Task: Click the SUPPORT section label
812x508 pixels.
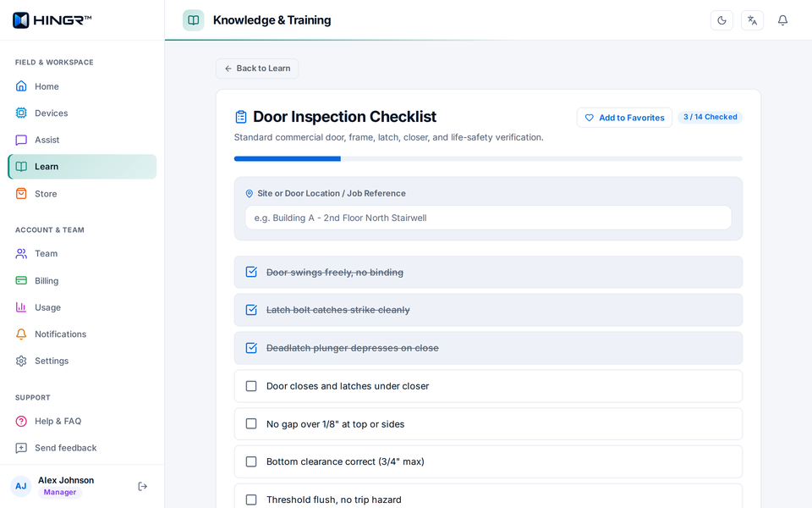Action: click(33, 398)
